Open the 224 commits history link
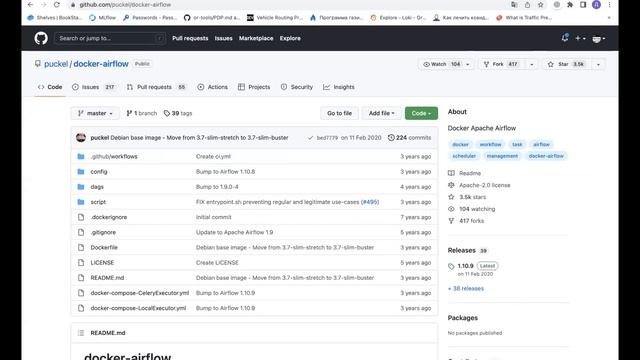The width and height of the screenshot is (640, 360). tap(409, 138)
